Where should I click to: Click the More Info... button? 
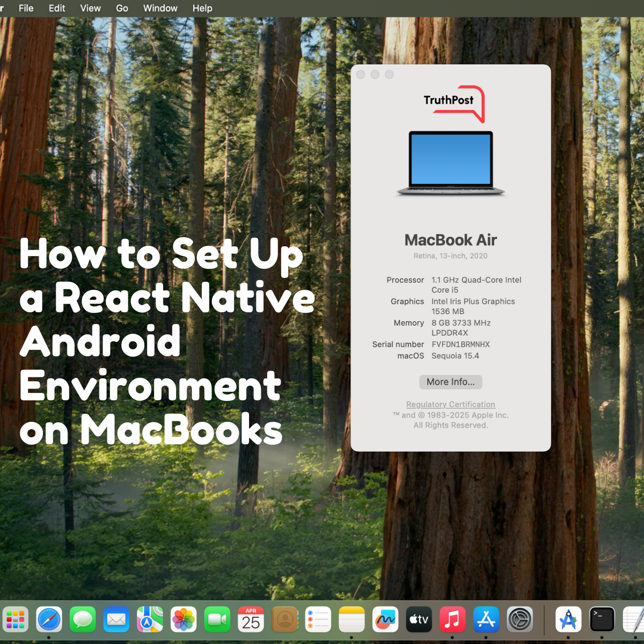pos(451,382)
